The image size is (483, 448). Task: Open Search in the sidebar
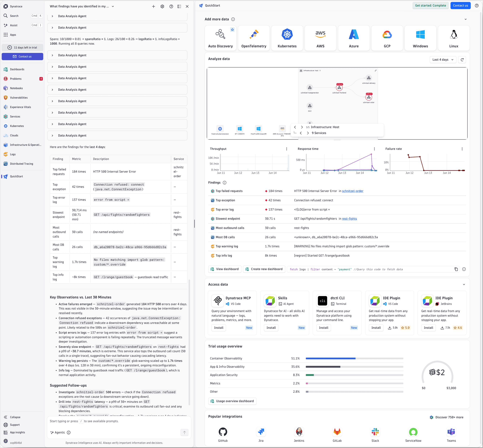click(22, 16)
